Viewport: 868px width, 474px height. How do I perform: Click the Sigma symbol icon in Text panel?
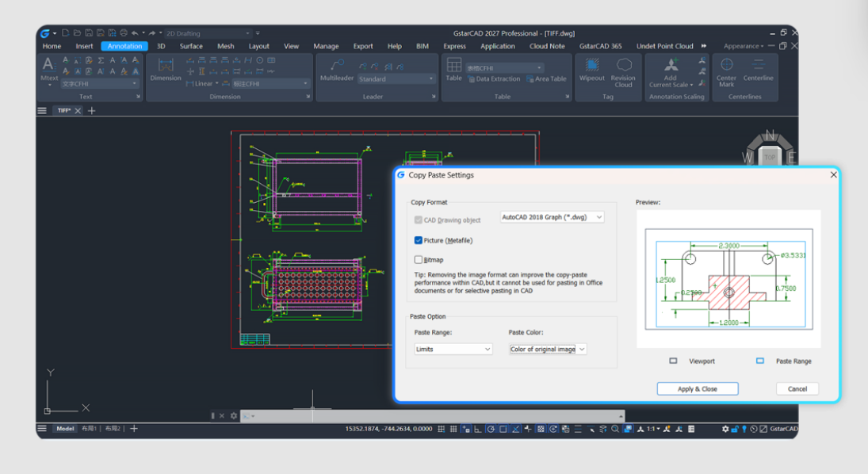coord(101,60)
